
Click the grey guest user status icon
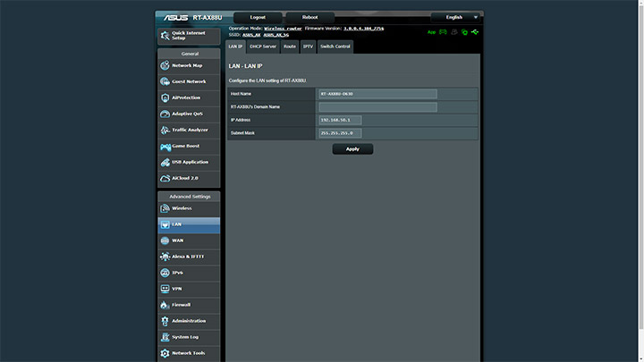point(454,31)
